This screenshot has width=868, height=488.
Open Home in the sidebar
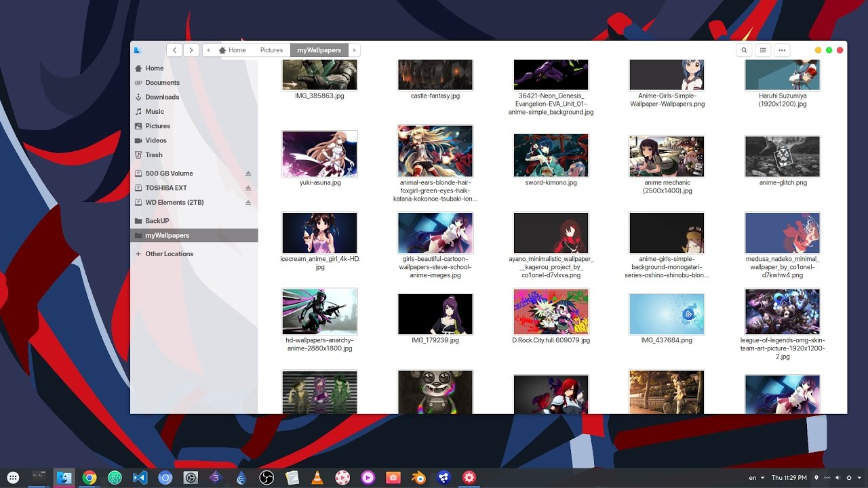pos(194,68)
